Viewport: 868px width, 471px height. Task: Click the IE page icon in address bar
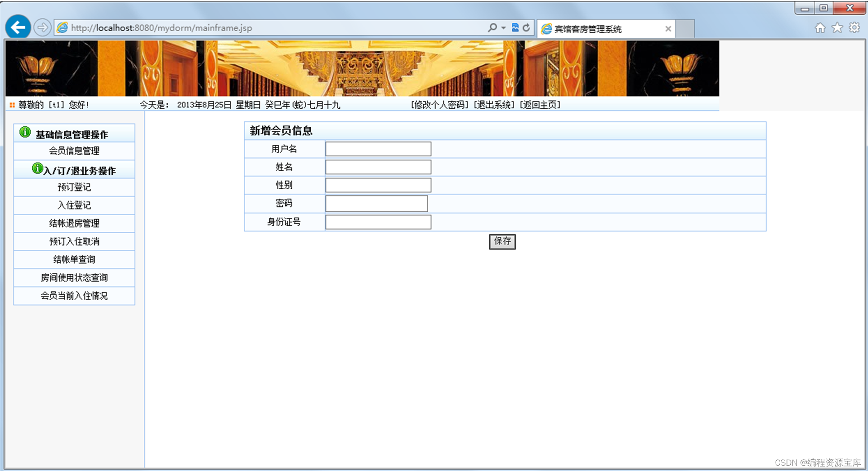point(62,28)
